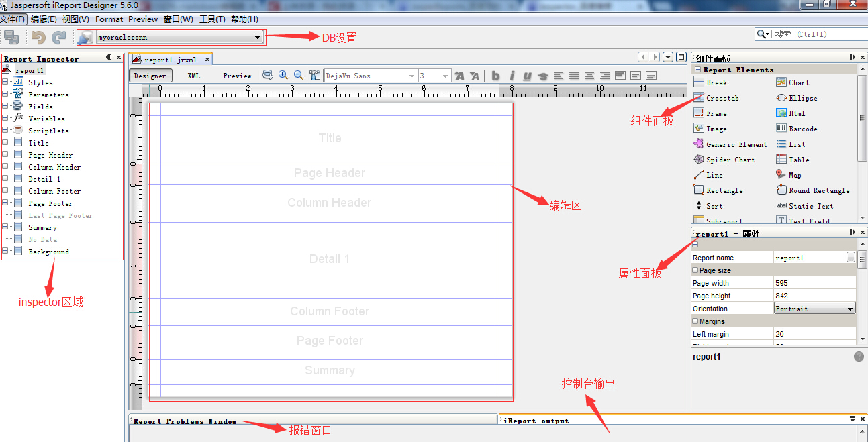Justify the text alignment
Viewport: 868px width, 442px height.
coord(574,76)
